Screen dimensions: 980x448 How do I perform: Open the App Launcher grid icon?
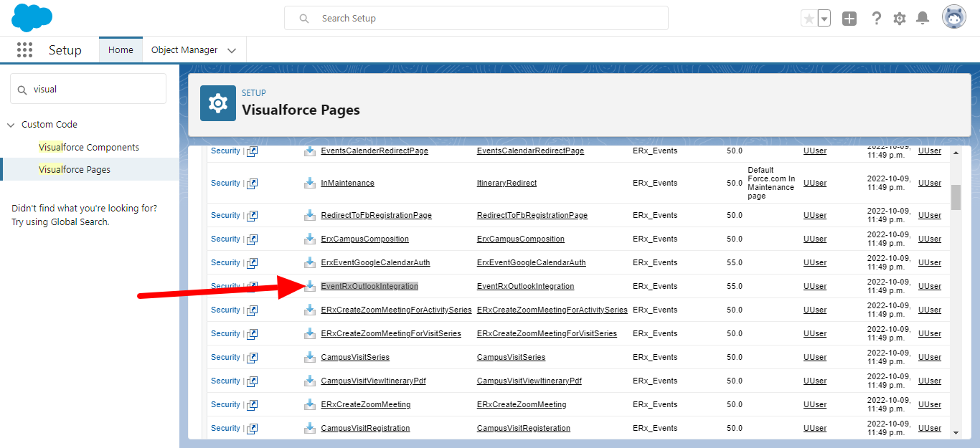pyautogui.click(x=25, y=49)
